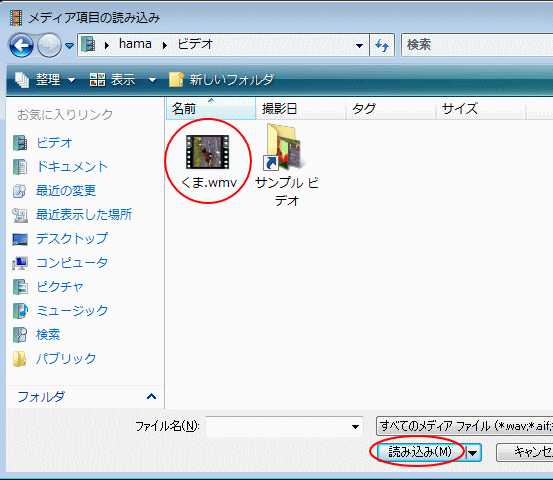Click the blue Back arrow button

click(x=22, y=45)
